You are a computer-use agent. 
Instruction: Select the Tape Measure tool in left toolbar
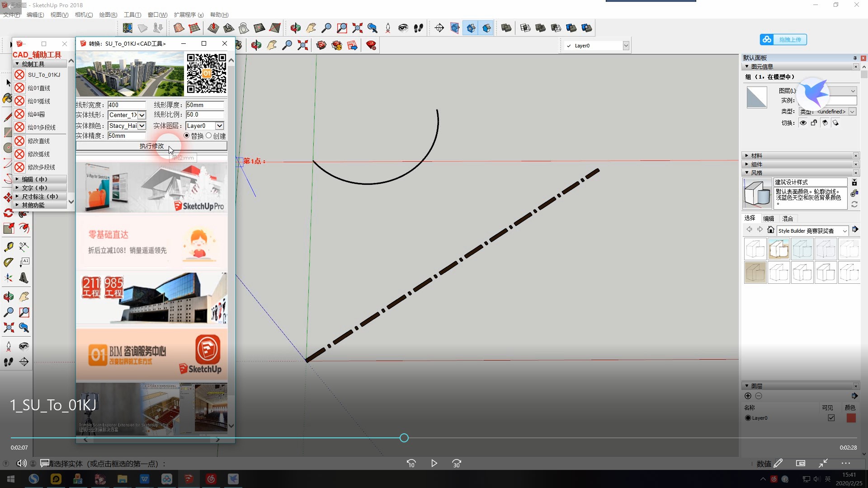9,247
